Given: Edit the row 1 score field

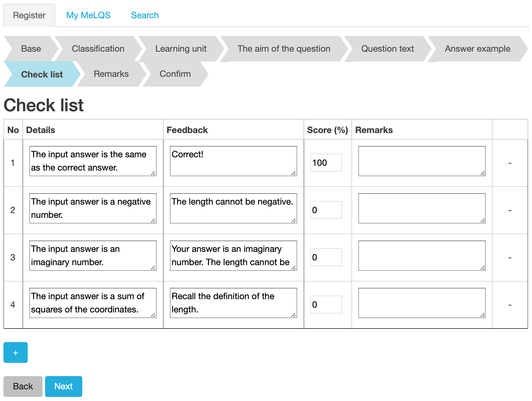Looking at the screenshot, I should 326,163.
